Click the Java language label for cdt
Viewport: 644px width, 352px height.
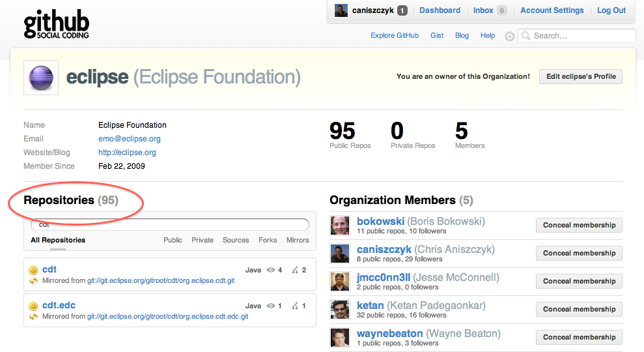click(253, 270)
